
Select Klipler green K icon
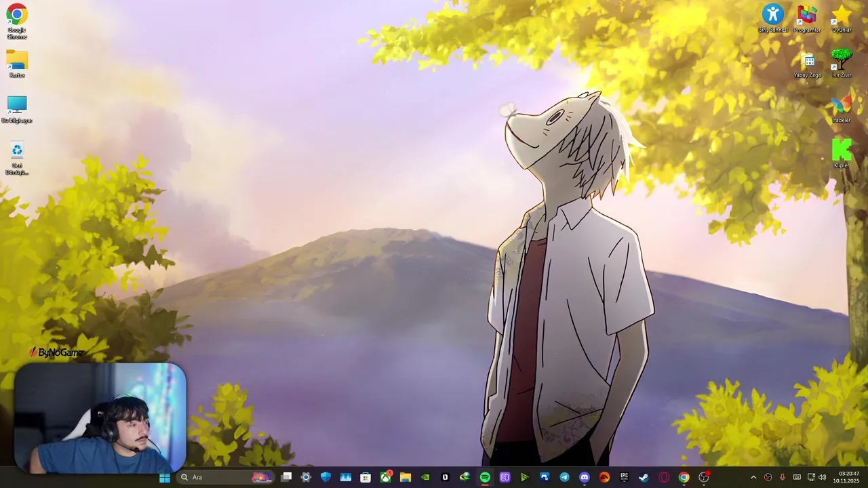point(842,154)
